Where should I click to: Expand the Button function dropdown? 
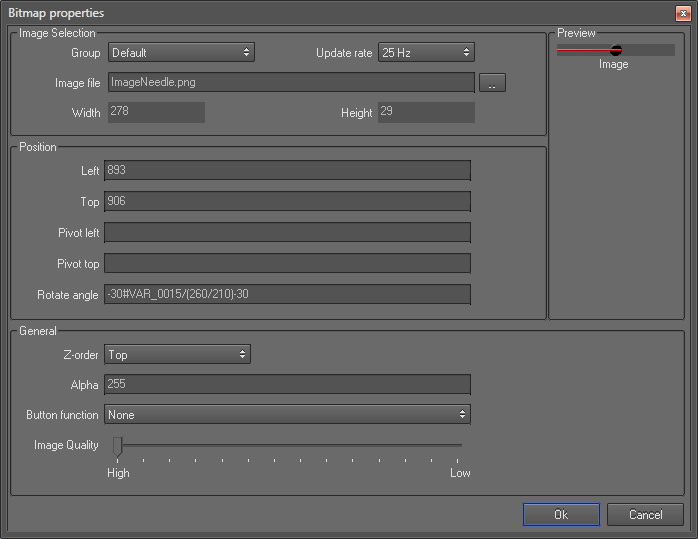click(x=287, y=414)
